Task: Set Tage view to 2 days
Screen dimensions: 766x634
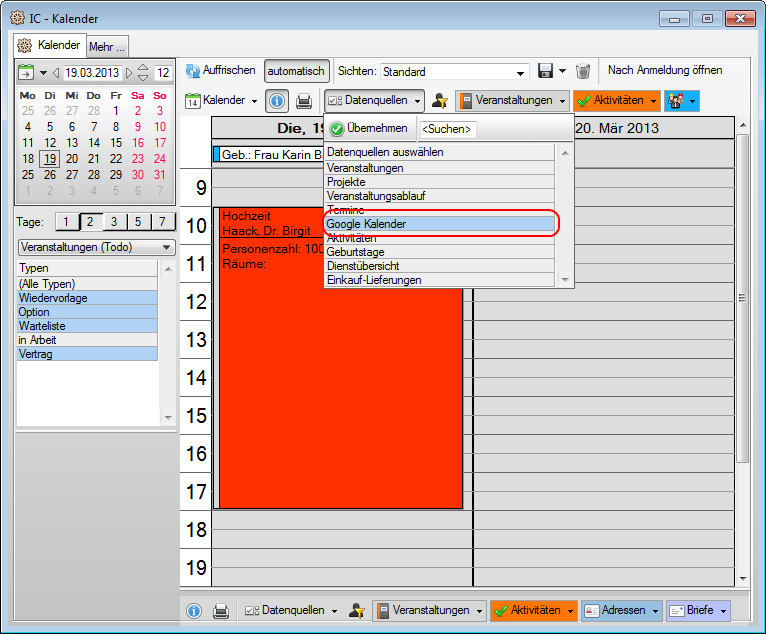Action: pos(90,222)
